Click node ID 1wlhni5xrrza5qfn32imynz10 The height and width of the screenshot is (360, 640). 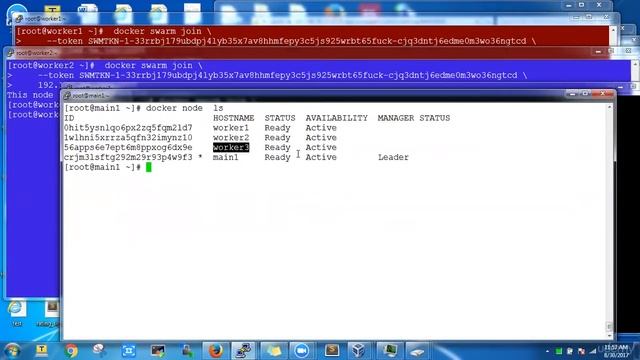128,138
